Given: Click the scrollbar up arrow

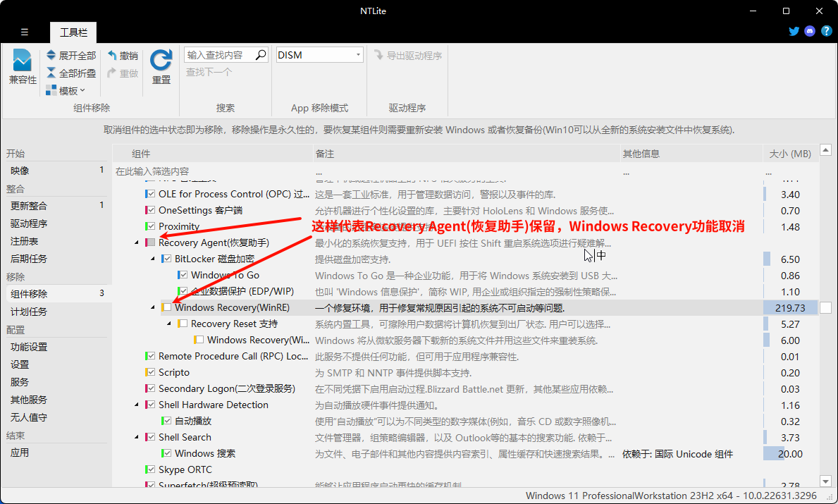Looking at the screenshot, I should click(x=826, y=150).
